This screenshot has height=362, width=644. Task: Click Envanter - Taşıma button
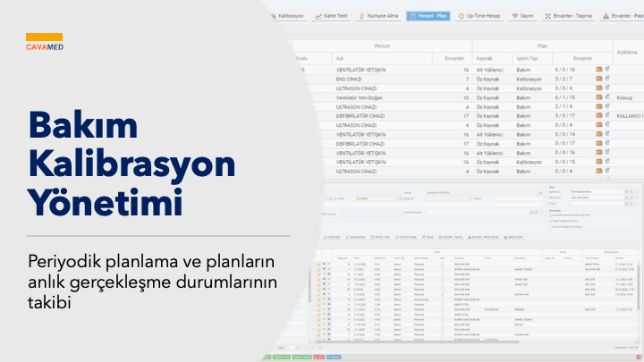point(572,16)
